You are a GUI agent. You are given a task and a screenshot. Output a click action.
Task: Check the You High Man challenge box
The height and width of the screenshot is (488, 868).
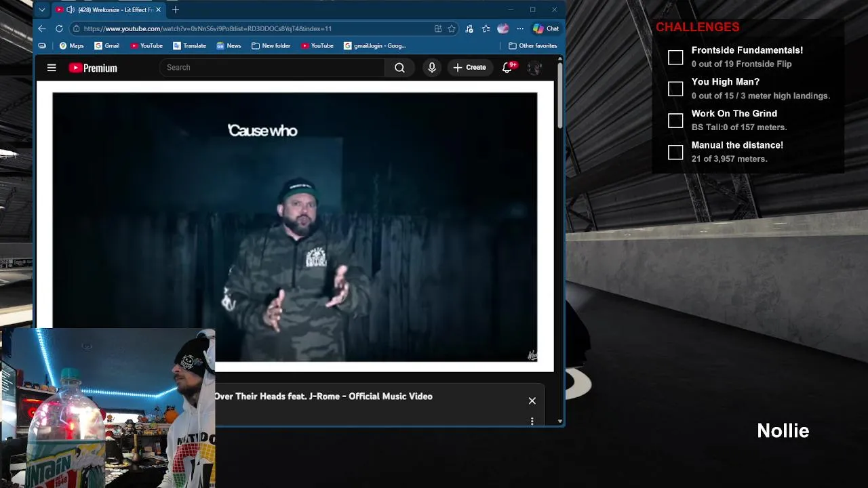click(x=675, y=89)
